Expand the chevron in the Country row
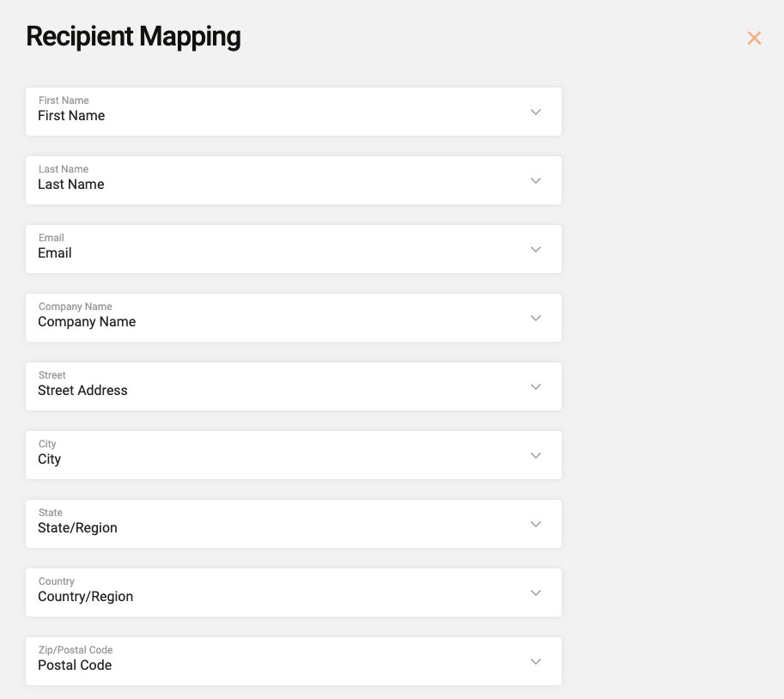 click(536, 593)
